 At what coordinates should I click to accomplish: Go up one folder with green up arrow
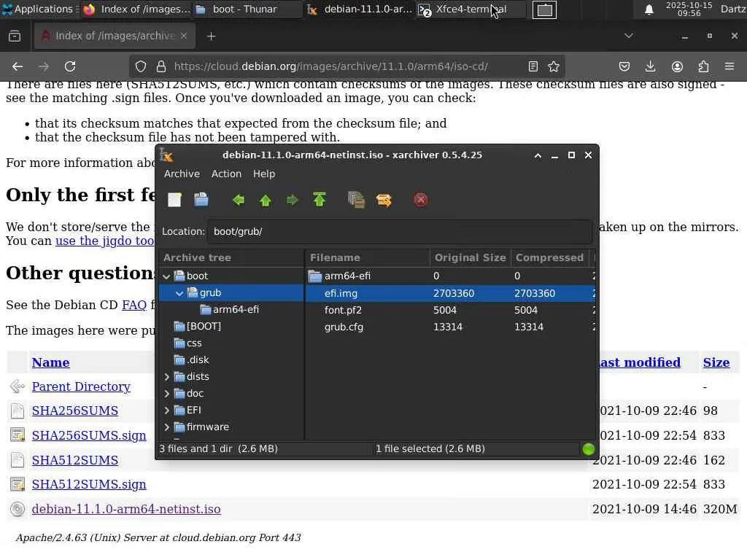(x=266, y=200)
